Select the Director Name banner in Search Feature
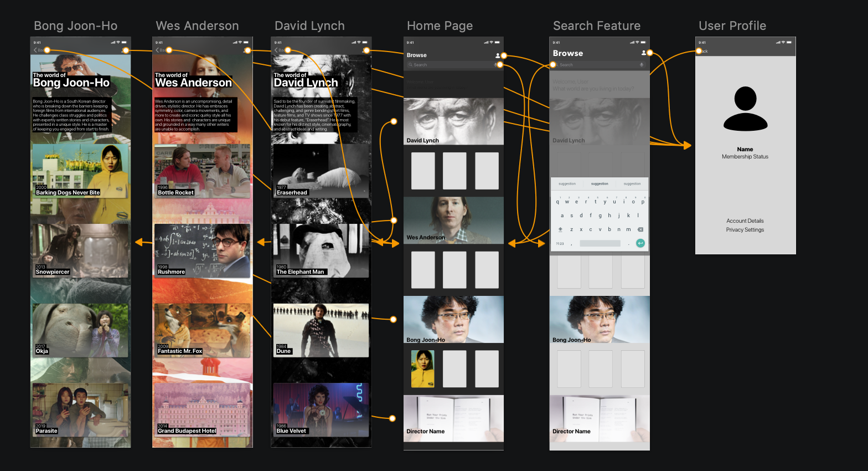 [x=600, y=418]
